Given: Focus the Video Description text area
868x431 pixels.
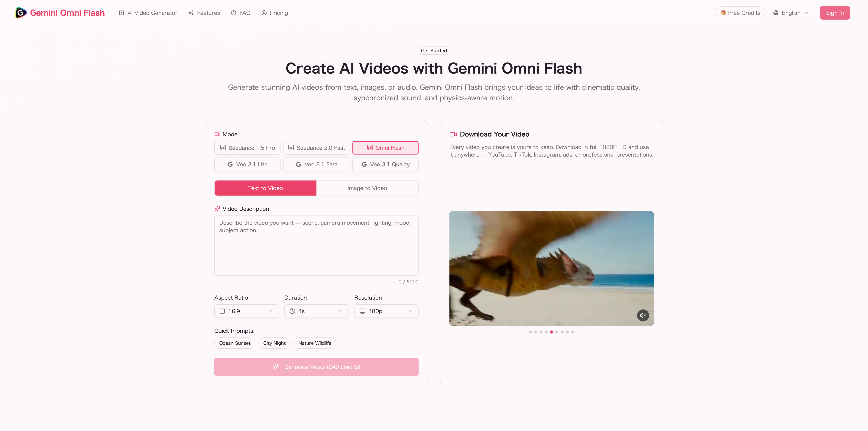Looking at the screenshot, I should [316, 245].
